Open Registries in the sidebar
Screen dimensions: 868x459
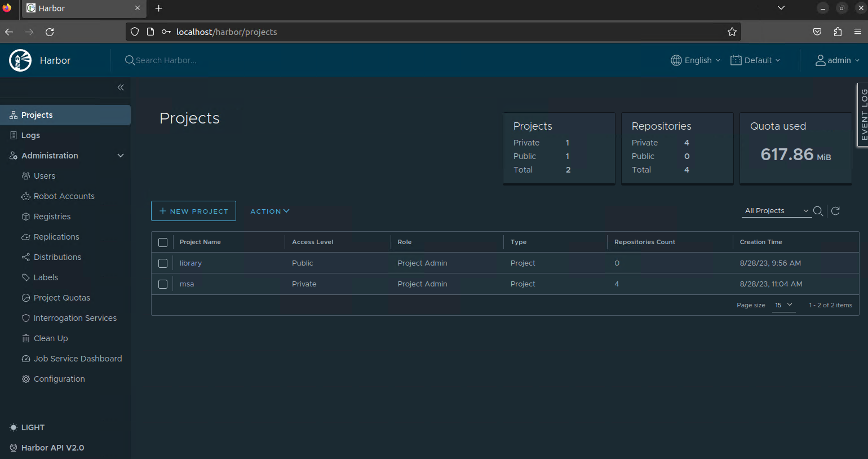[x=52, y=217]
